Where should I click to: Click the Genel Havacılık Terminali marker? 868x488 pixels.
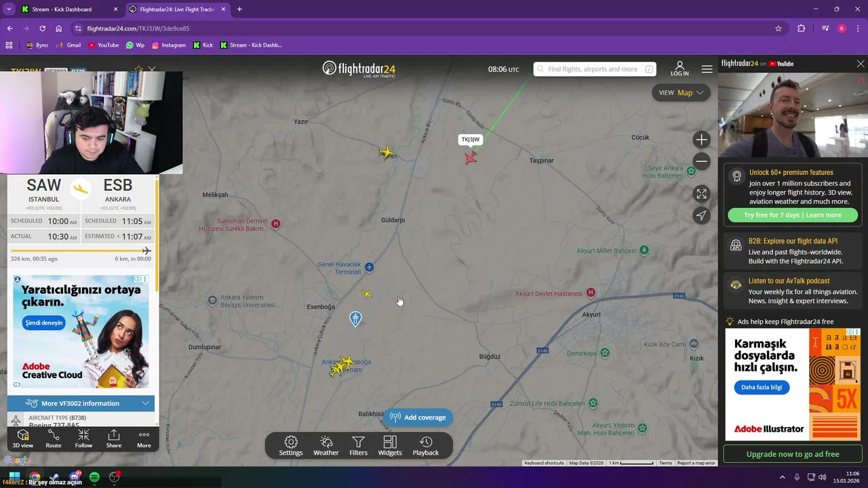370,268
